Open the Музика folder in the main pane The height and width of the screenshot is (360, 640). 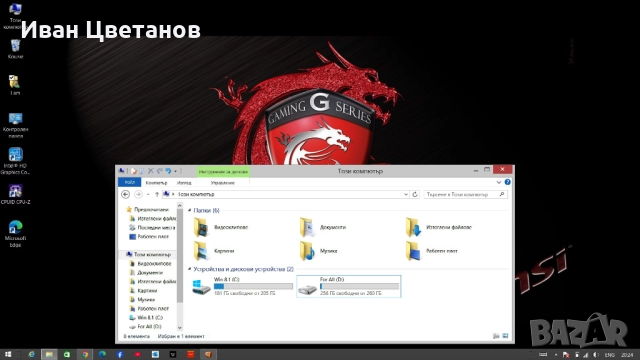click(318, 251)
